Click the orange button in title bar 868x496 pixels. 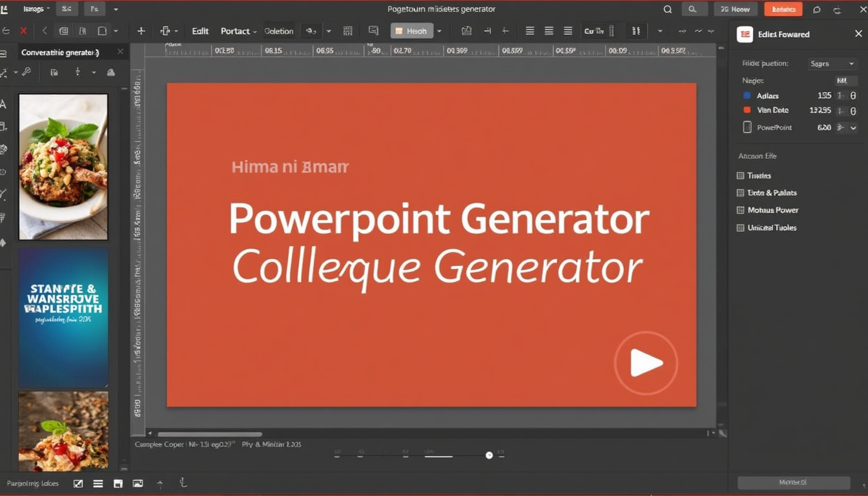(783, 9)
